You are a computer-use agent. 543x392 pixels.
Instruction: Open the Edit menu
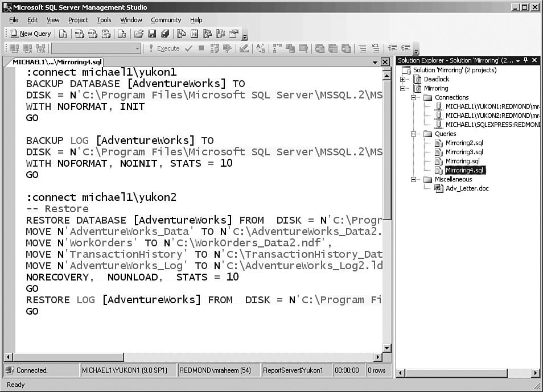32,20
